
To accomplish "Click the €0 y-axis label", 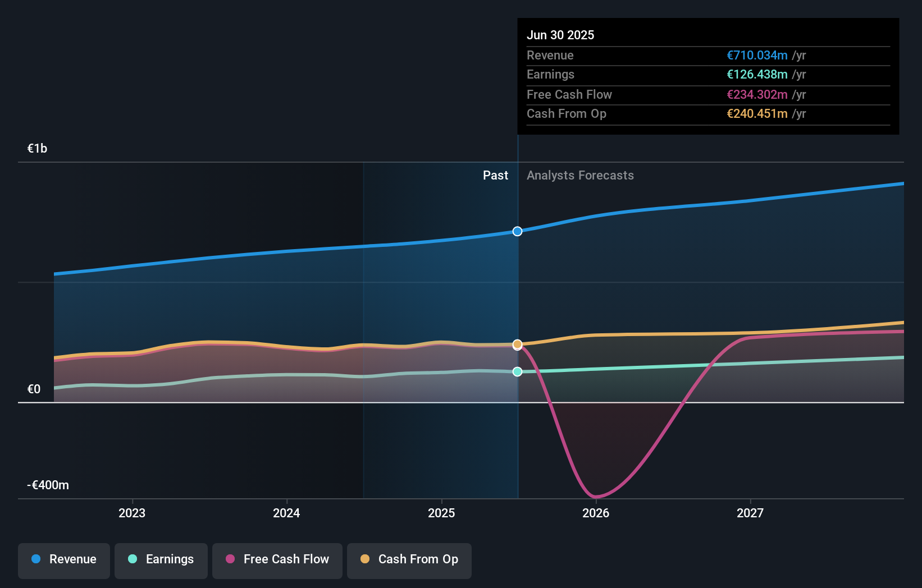I will coord(34,389).
